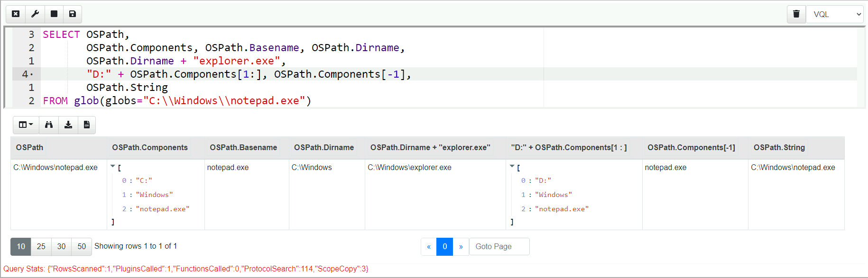Select the 10 rows per page option
Image resolution: width=868 pixels, height=278 pixels.
click(x=21, y=246)
